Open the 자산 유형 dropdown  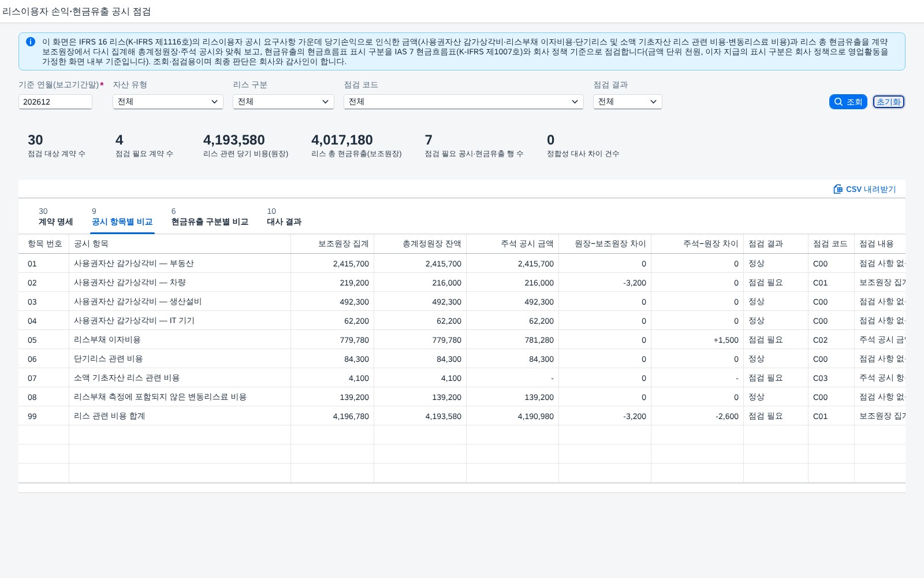pos(168,102)
